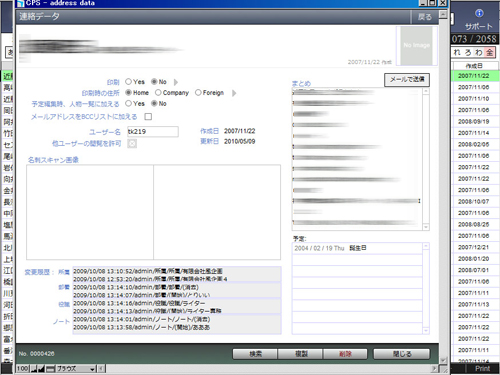Choose Home as 印刷時の住所
The height and width of the screenshot is (375, 500).
(128, 92)
